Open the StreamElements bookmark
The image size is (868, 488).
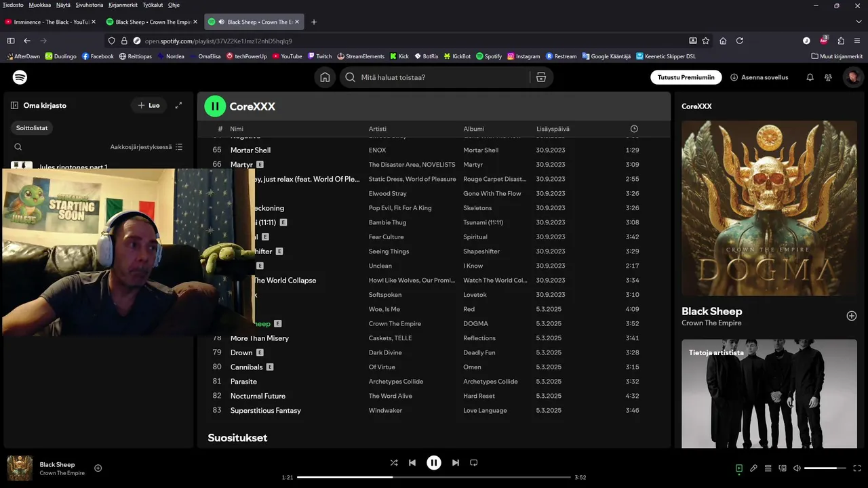tap(361, 56)
